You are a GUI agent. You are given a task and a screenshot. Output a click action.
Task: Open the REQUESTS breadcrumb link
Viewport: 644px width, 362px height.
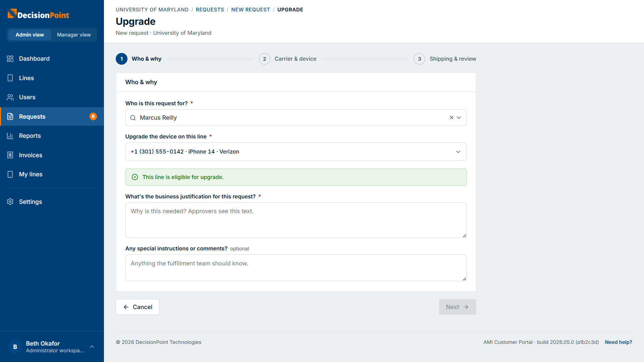(210, 10)
